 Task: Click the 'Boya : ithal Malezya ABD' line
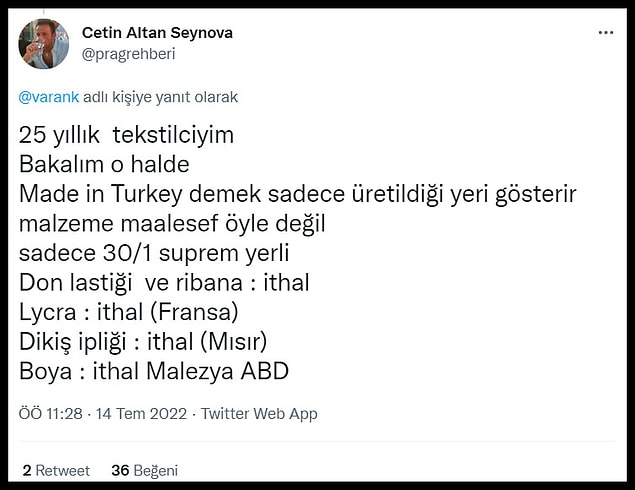[154, 371]
